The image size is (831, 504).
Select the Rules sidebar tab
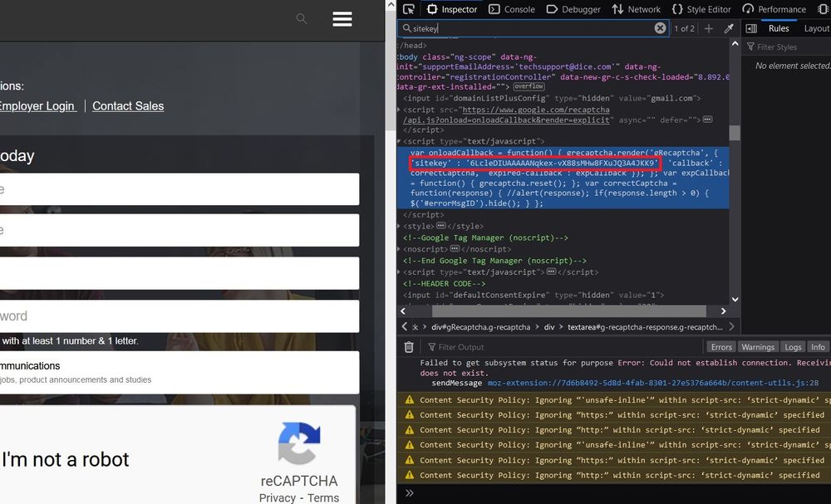[779, 28]
